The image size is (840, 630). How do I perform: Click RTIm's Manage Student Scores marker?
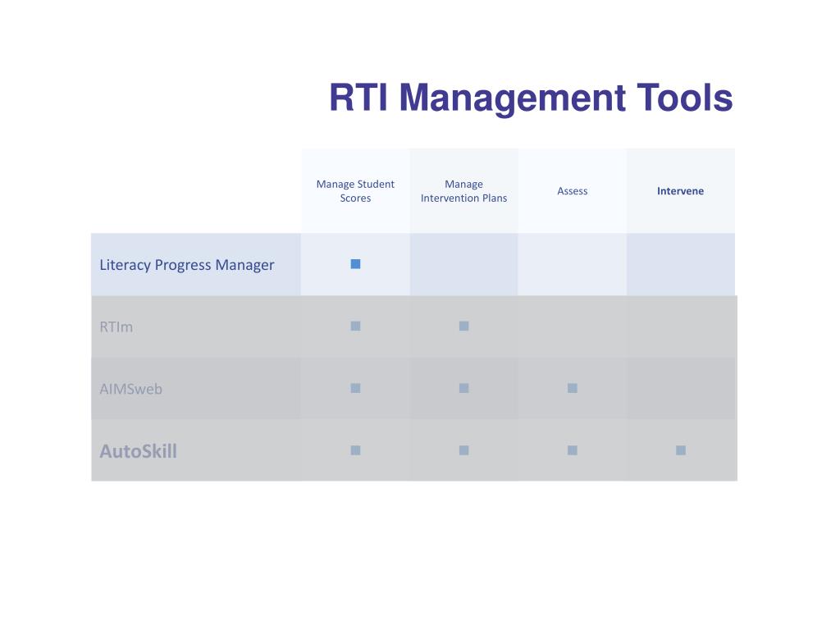355,326
